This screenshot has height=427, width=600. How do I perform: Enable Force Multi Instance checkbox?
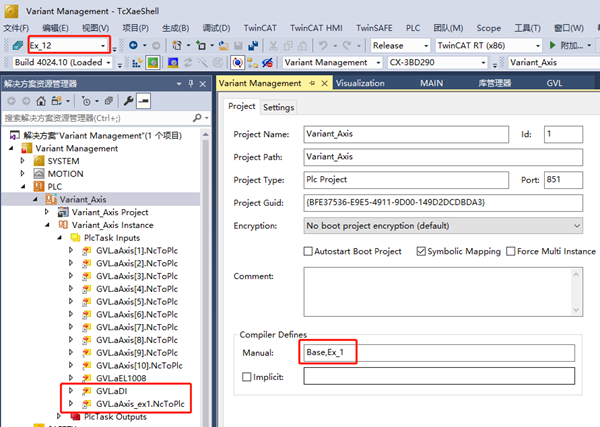coord(510,251)
